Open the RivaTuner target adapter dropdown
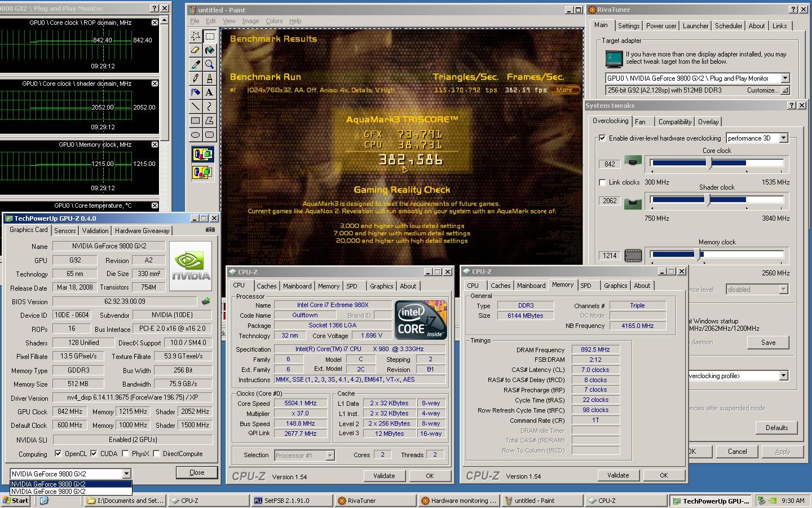 tap(785, 78)
